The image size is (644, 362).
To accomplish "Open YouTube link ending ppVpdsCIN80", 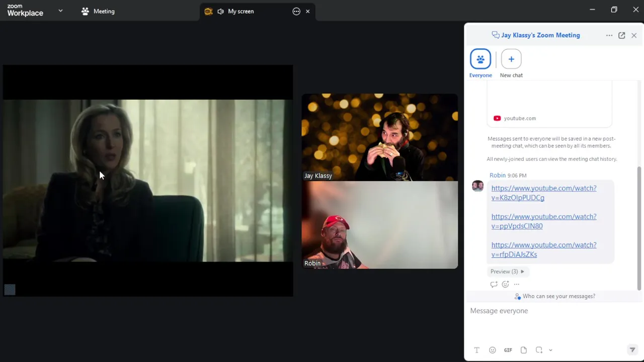I will pyautogui.click(x=544, y=221).
